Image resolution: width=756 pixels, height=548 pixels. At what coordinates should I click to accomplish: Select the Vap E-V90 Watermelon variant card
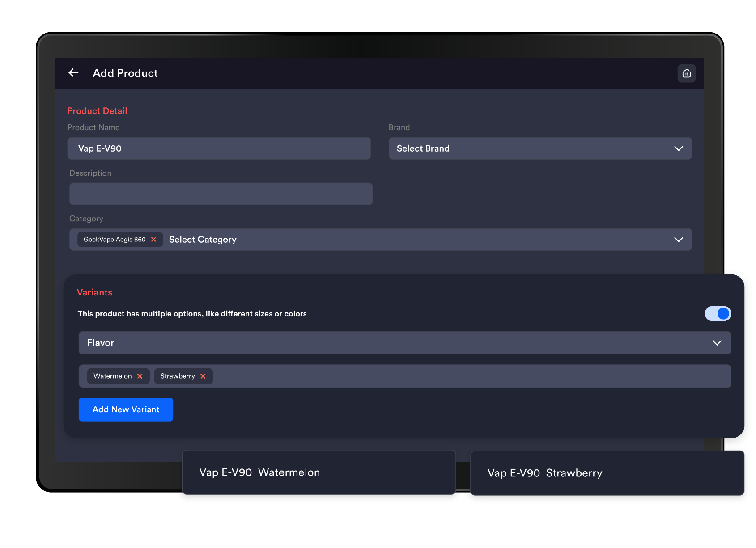click(x=319, y=472)
